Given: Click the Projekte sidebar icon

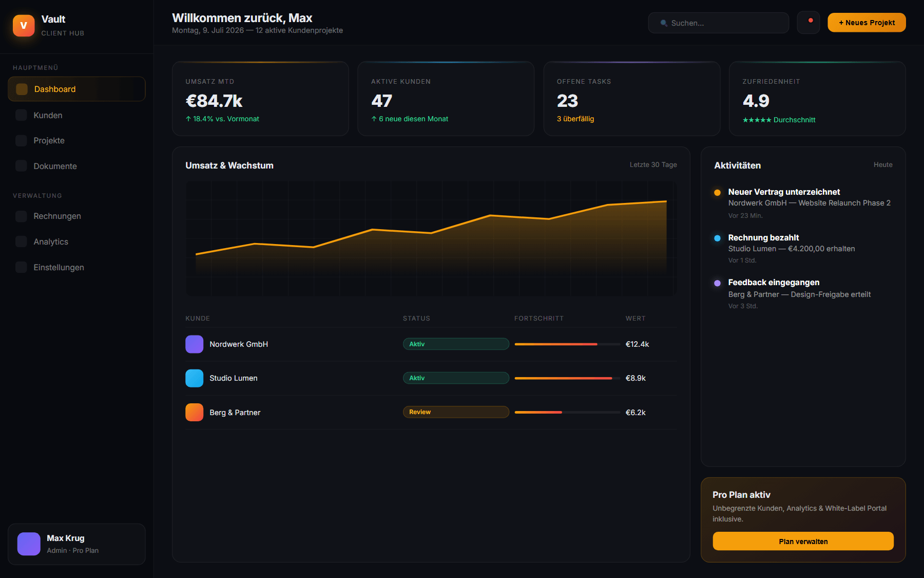Looking at the screenshot, I should tap(21, 140).
